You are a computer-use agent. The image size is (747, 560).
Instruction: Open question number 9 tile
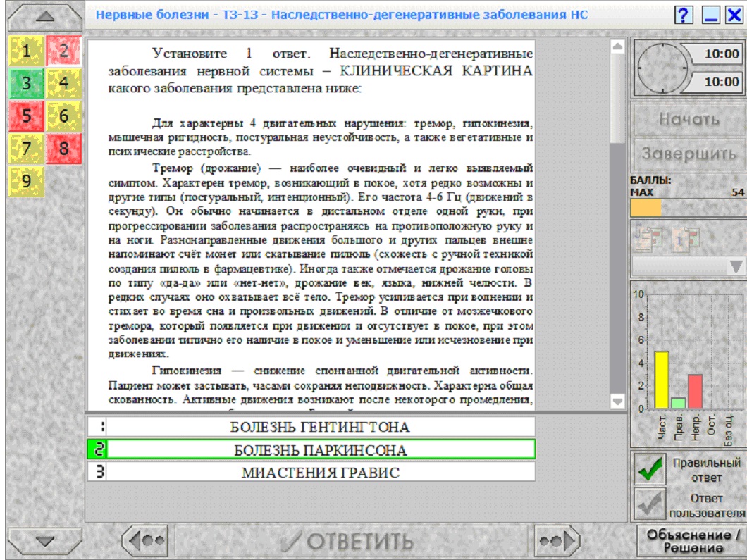[26, 181]
